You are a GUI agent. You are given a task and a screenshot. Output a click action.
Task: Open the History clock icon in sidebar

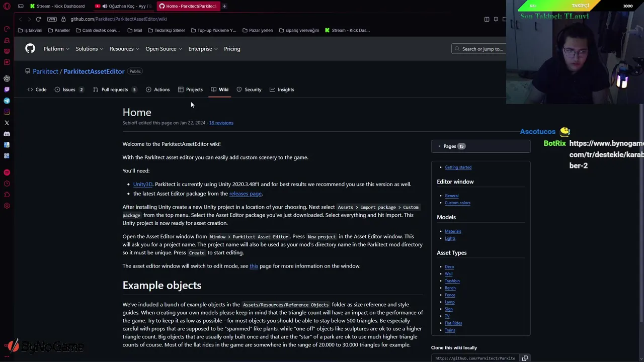click(7, 184)
